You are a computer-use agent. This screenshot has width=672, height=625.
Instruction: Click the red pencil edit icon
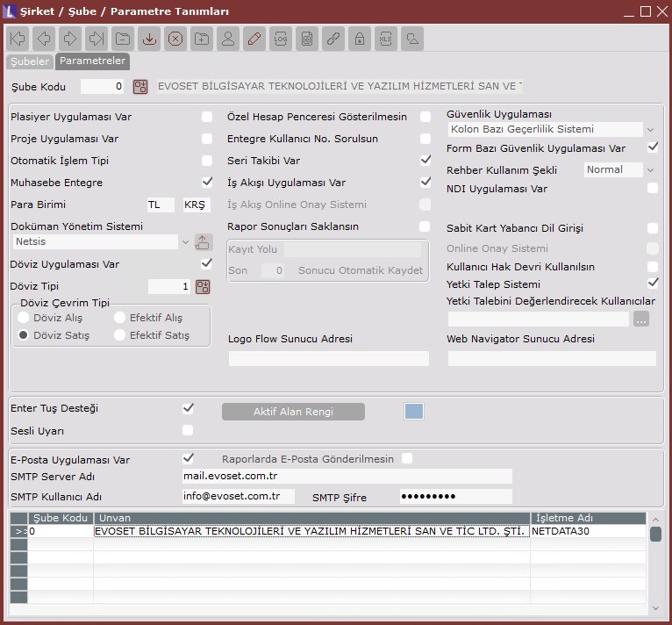pyautogui.click(x=254, y=39)
